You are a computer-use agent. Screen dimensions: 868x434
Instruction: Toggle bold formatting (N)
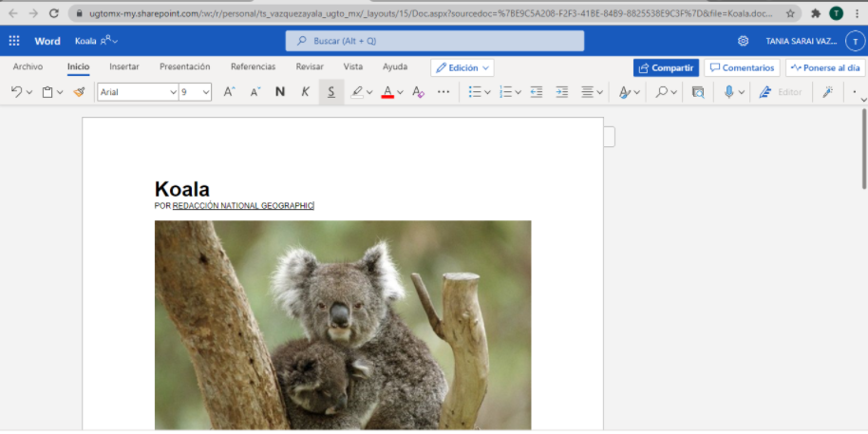point(280,92)
